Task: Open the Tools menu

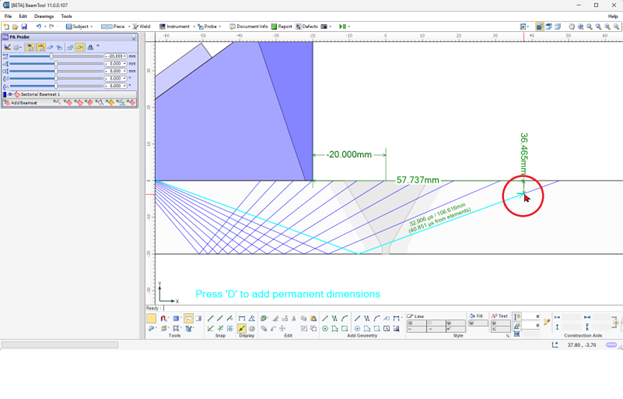Action: [66, 16]
